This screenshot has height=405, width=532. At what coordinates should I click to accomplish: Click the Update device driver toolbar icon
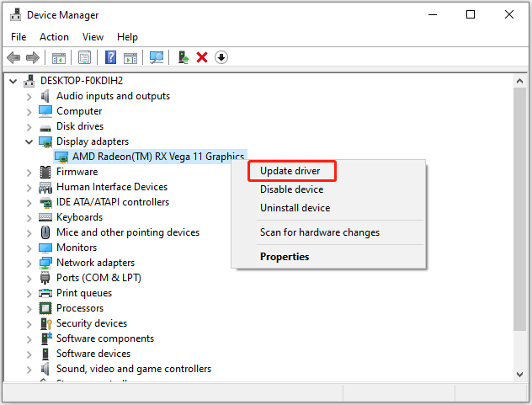(184, 57)
